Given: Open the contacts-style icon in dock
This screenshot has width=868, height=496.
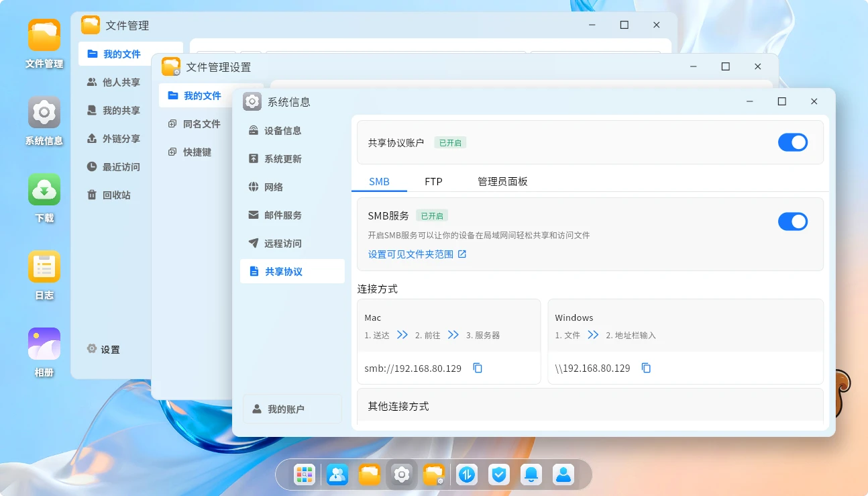Looking at the screenshot, I should point(337,475).
